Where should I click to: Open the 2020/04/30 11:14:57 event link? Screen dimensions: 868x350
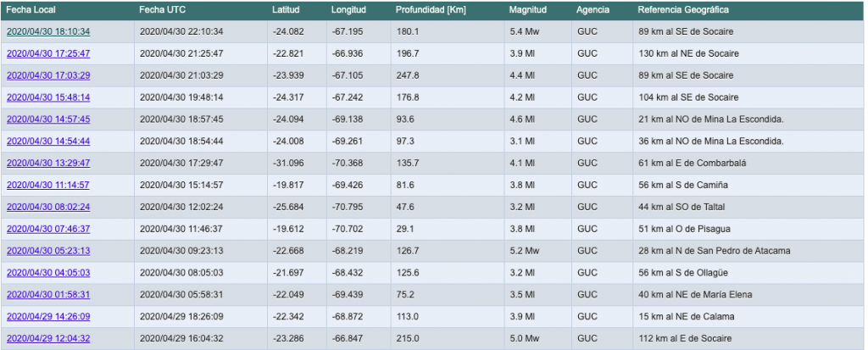(x=48, y=185)
